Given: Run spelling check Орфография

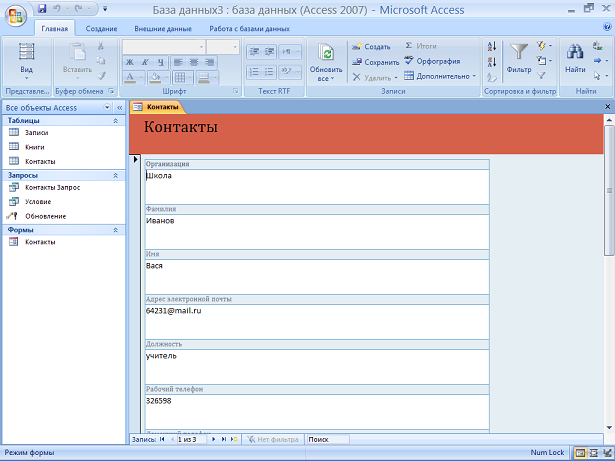Looking at the screenshot, I should [432, 61].
